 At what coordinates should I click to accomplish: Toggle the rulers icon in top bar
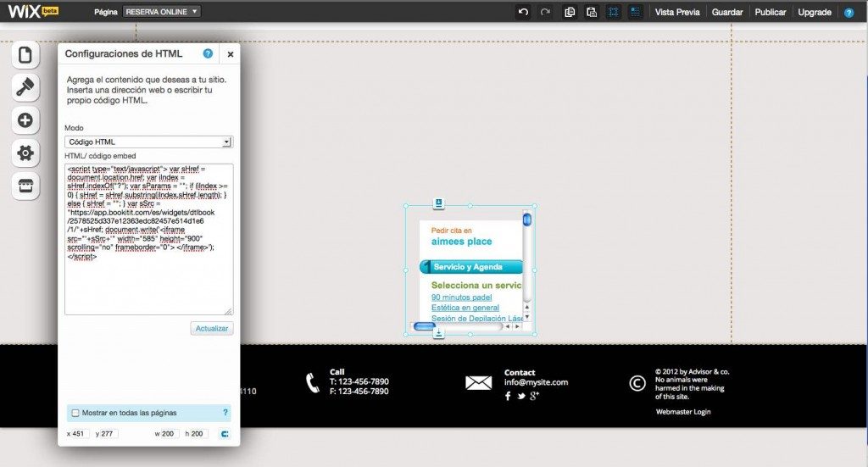point(635,12)
